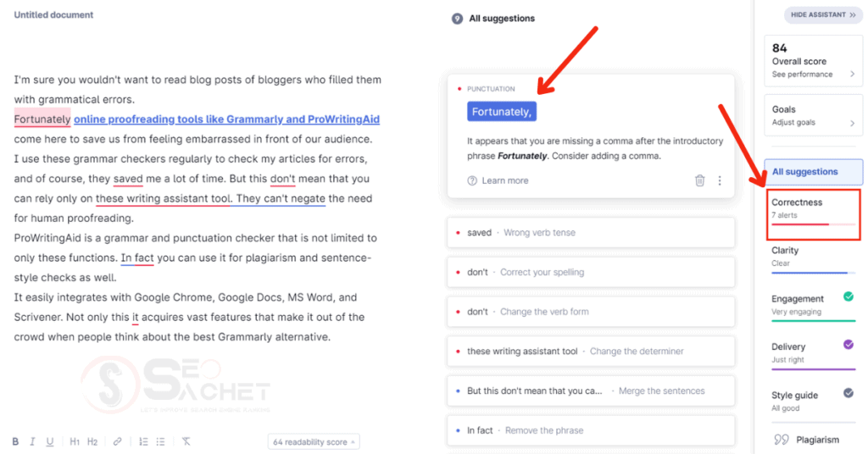This screenshot has width=868, height=454.
Task: Expand the 64 readability score dropdown
Action: click(314, 442)
